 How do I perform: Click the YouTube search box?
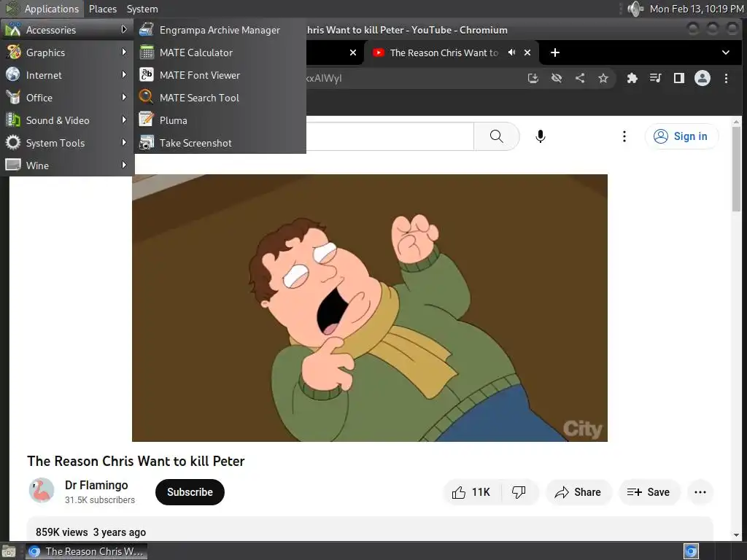tap(390, 136)
